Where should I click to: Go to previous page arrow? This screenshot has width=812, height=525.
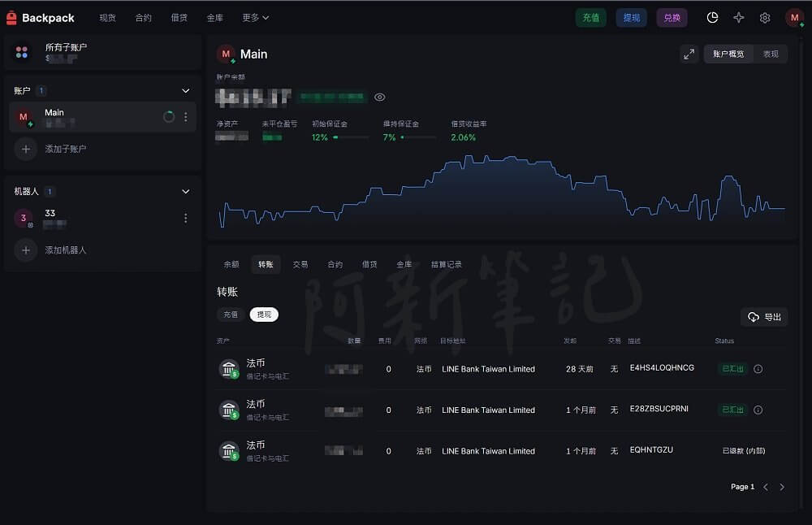pyautogui.click(x=766, y=487)
